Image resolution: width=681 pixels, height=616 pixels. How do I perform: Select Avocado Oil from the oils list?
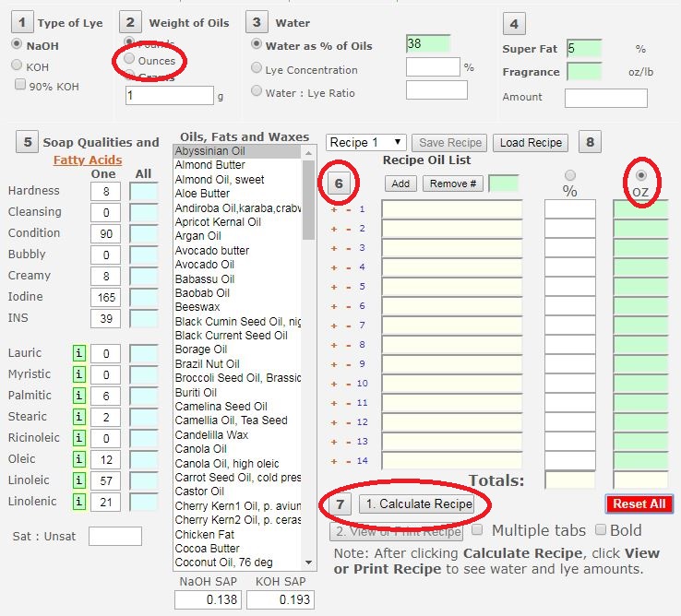(x=205, y=265)
